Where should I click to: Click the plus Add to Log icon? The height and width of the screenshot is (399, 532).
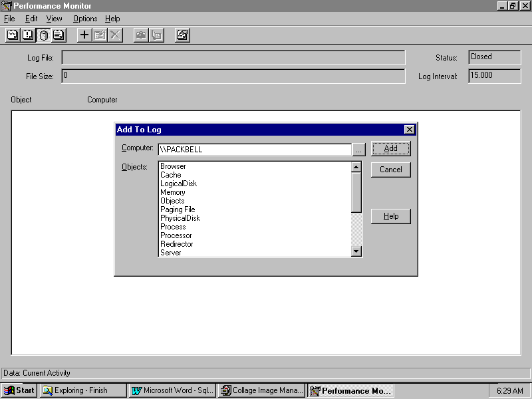(84, 35)
